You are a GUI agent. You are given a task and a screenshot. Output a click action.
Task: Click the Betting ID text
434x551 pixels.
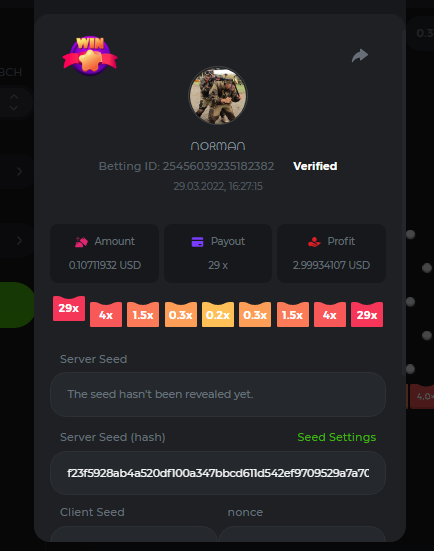tap(186, 166)
